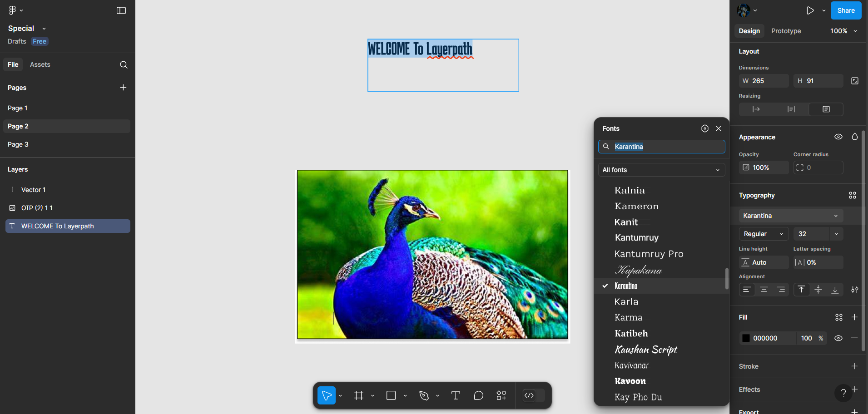Click the Rectangle shape tool
This screenshot has height=414, width=868.
pos(391,395)
